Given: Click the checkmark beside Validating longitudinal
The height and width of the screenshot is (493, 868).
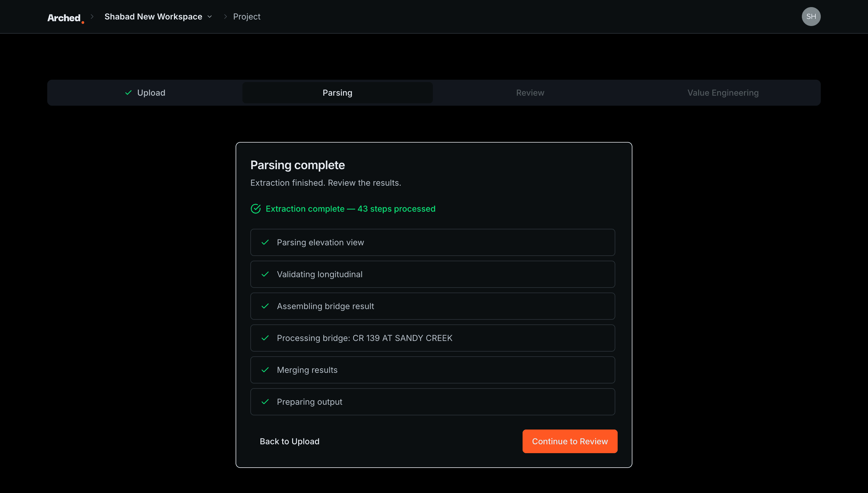Looking at the screenshot, I should point(265,274).
